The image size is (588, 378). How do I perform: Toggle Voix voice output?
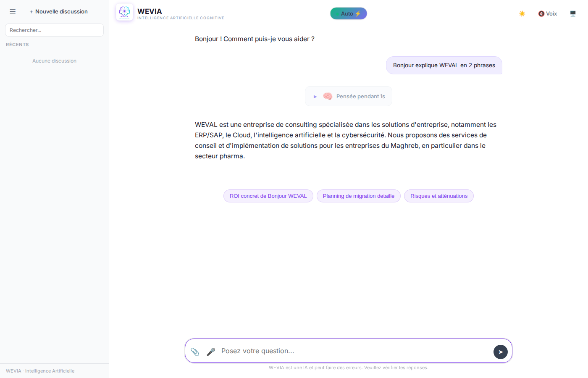[548, 14]
